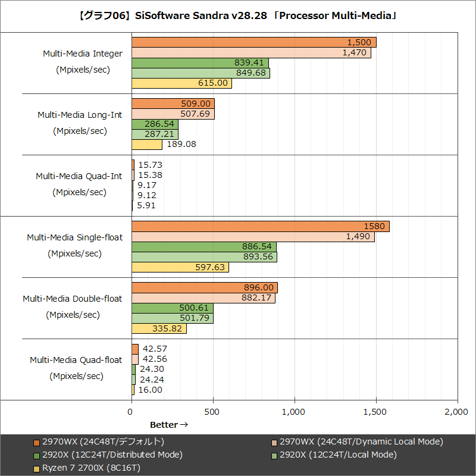The image size is (476, 476).
Task: Click the Multi-Media Quad-float label
Action: 77,360
